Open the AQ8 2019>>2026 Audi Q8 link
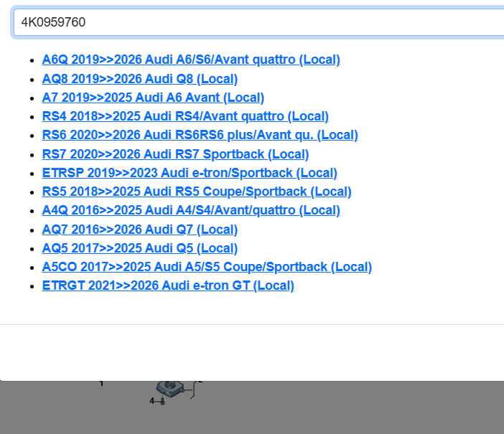Screen dimensions: 504x434 [139, 79]
